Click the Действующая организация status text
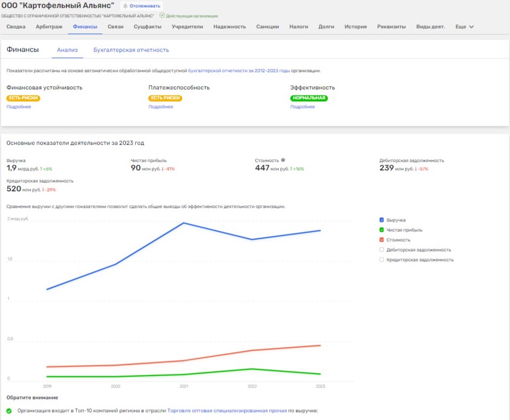 [x=192, y=16]
